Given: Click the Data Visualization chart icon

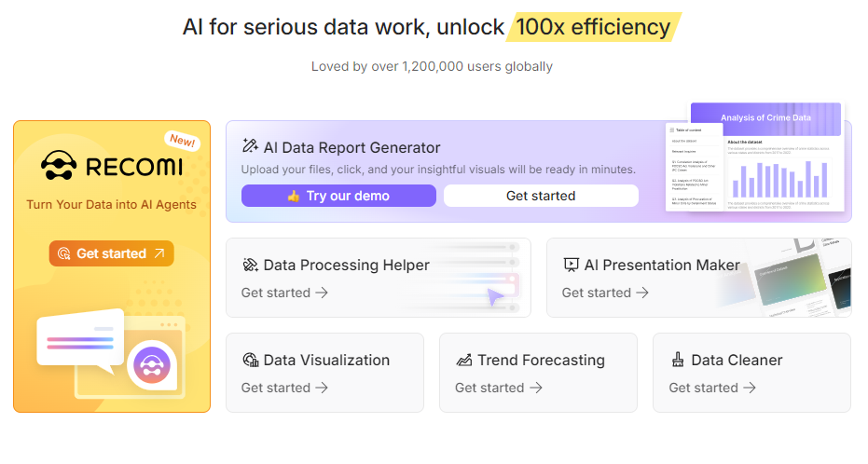Looking at the screenshot, I should point(250,360).
